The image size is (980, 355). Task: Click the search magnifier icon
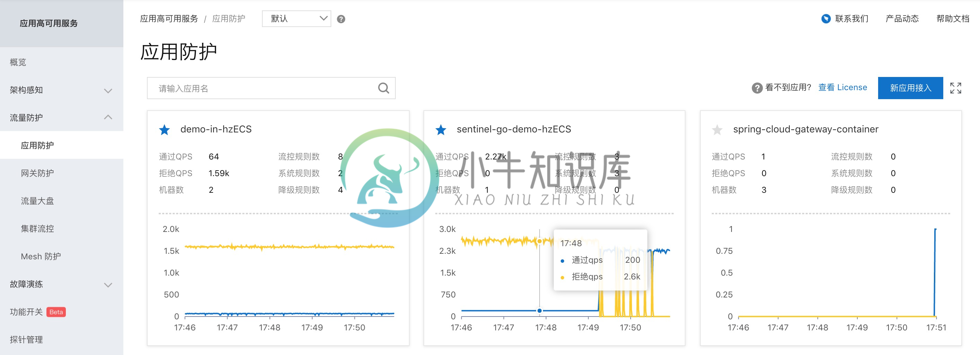pyautogui.click(x=384, y=88)
